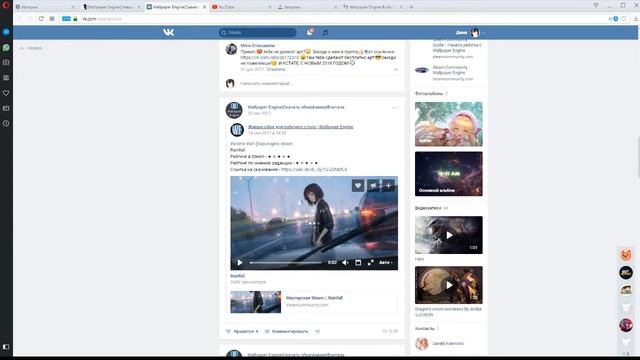Click the green padlock security icon
This screenshot has height=360, width=640.
point(75,19)
